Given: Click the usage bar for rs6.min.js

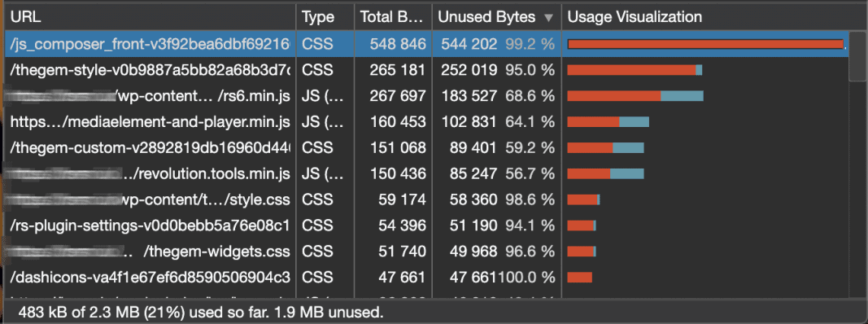Looking at the screenshot, I should coord(635,96).
